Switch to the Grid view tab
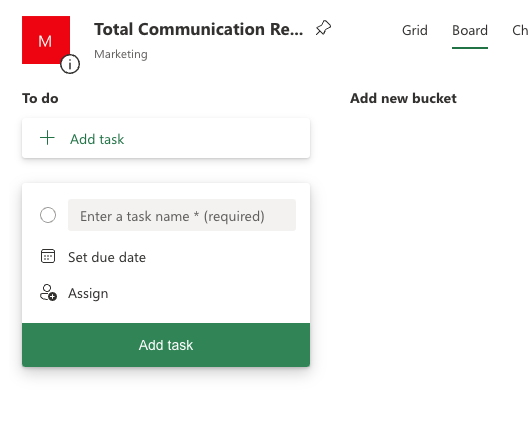 coord(415,30)
